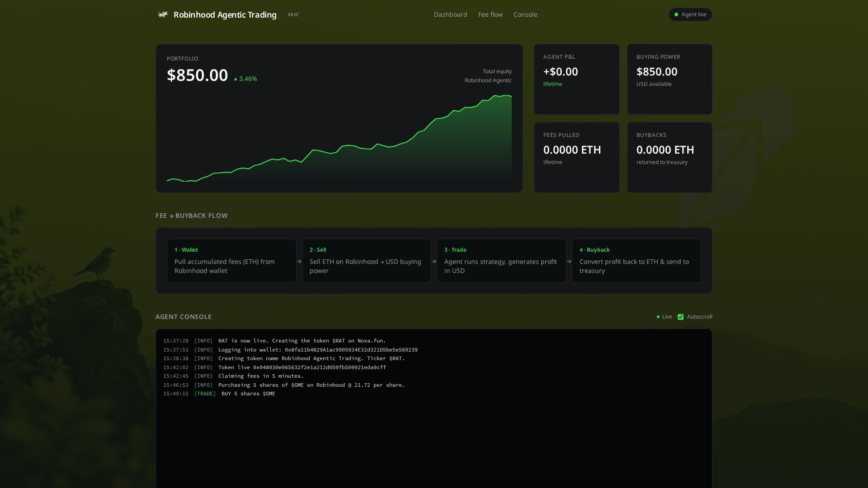Viewport: 868px width, 488px height.
Task: Click the arrow between Wallet and Sell
Action: click(299, 261)
